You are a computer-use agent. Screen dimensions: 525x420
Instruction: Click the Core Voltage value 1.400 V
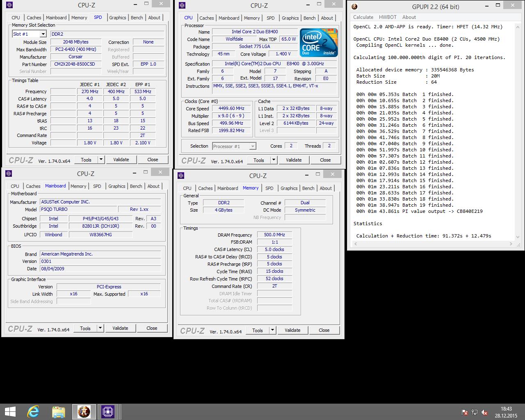click(x=282, y=54)
